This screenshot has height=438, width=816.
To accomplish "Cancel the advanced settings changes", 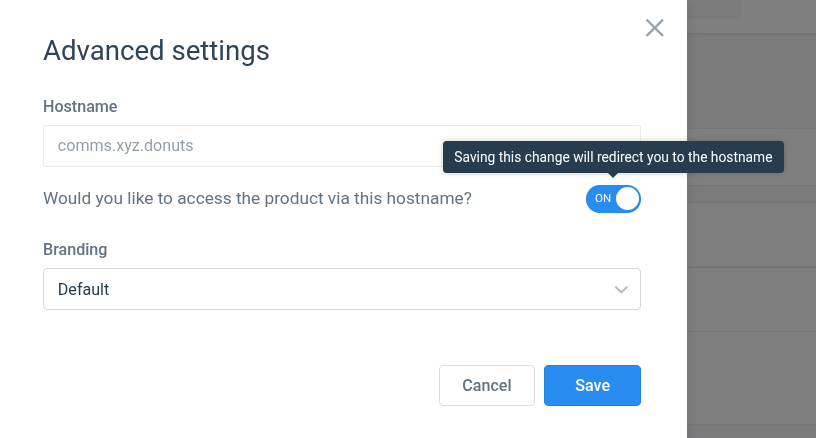I will tap(487, 385).
